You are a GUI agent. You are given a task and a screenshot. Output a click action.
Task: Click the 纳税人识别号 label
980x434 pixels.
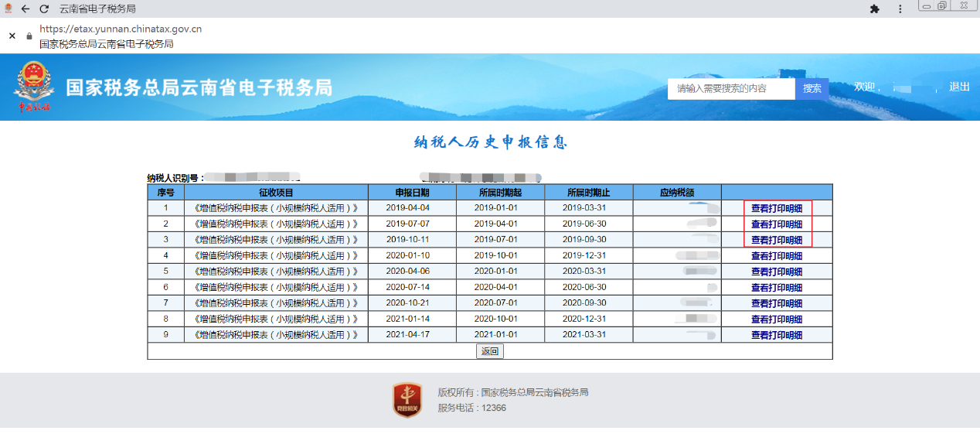(175, 178)
